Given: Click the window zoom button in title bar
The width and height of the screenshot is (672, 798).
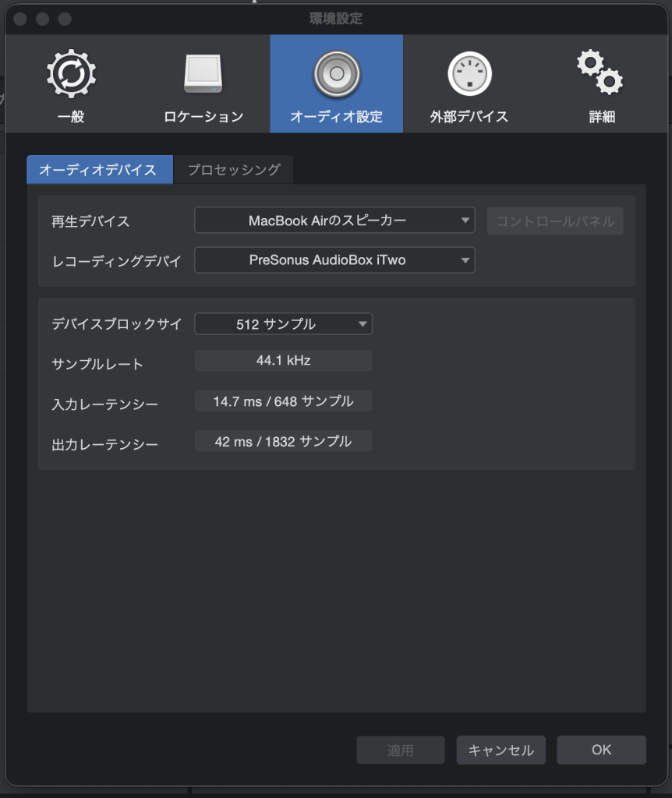Looking at the screenshot, I should click(x=65, y=19).
